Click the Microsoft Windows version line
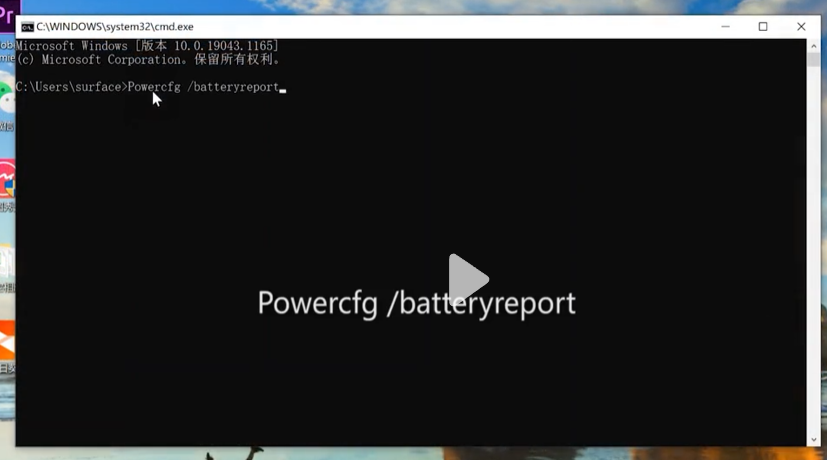 tap(147, 46)
